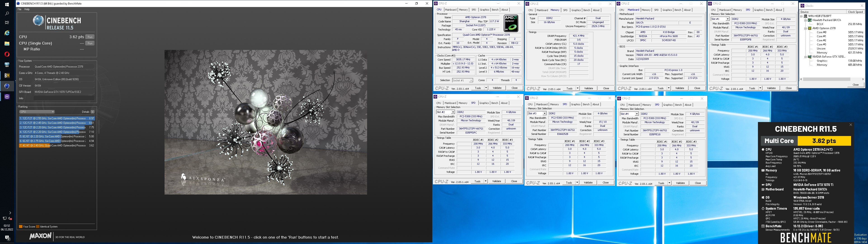Open Bench tab in first CPU-Z window
This screenshot has height=244, width=868.
tap(495, 10)
